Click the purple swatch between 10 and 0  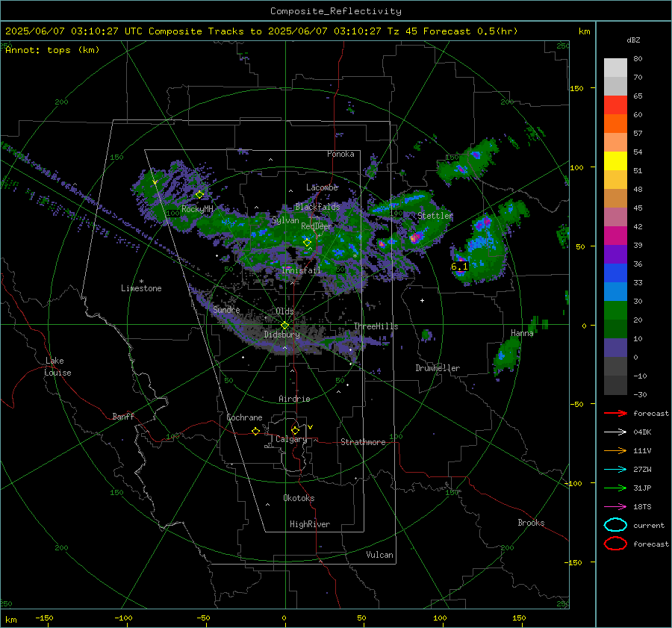click(x=615, y=348)
